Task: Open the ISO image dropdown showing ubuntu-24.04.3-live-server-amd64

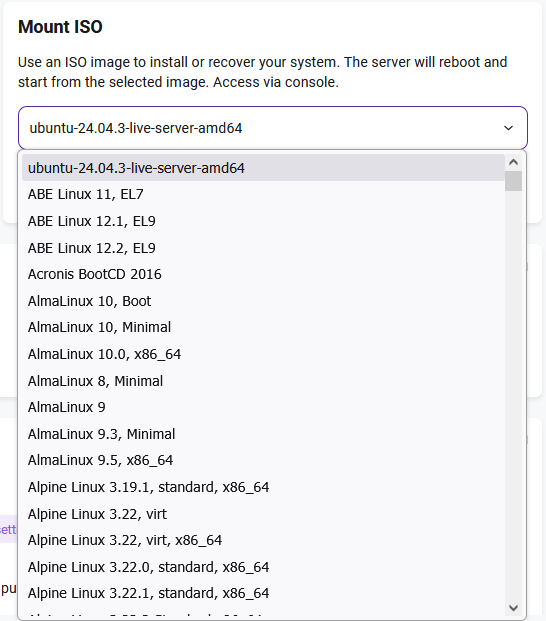Action: [272, 128]
